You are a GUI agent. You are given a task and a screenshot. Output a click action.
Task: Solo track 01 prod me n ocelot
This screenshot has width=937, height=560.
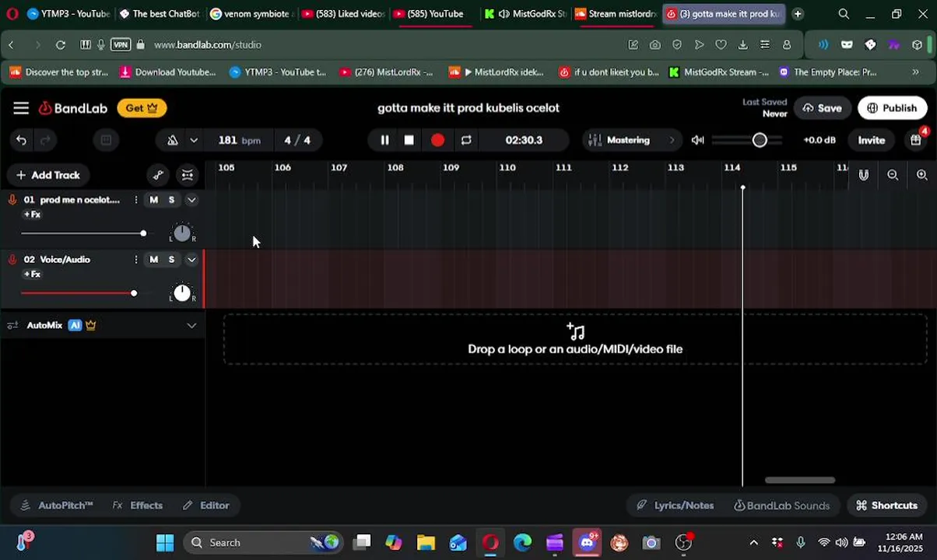[x=171, y=200]
